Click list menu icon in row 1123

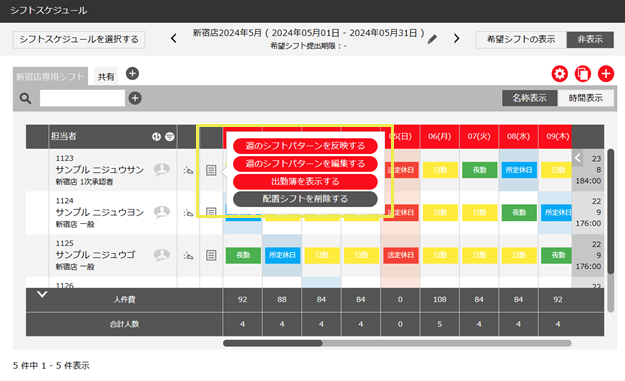pyautogui.click(x=211, y=170)
